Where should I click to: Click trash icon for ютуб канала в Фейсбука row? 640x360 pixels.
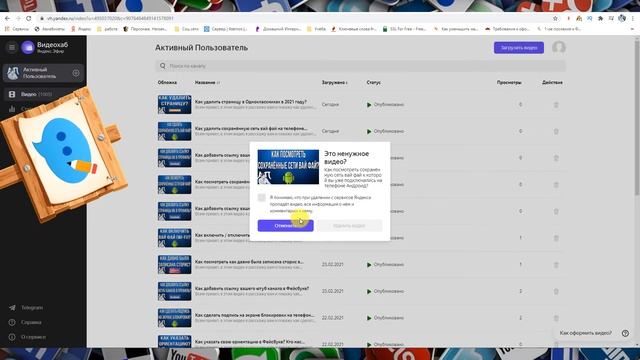click(556, 291)
